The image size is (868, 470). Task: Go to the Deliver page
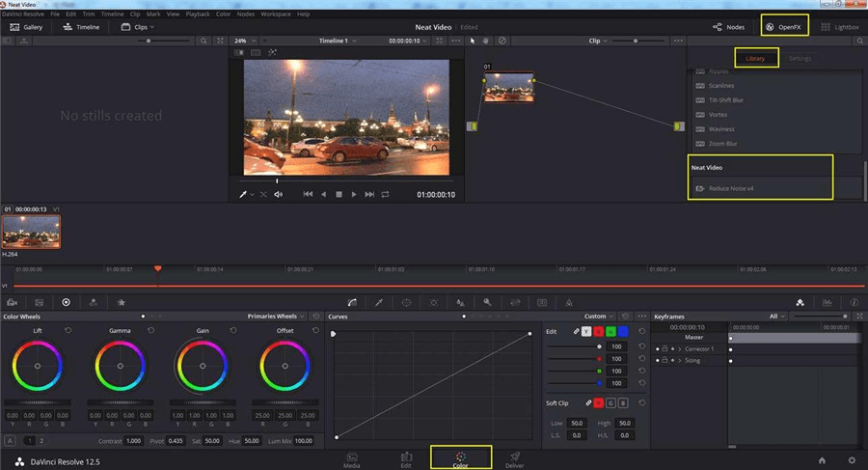tap(515, 457)
